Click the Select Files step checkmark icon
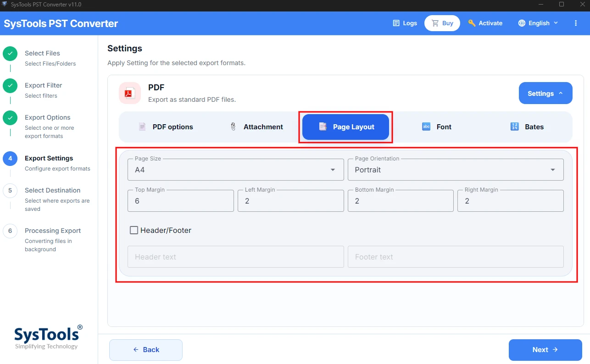 [10, 54]
